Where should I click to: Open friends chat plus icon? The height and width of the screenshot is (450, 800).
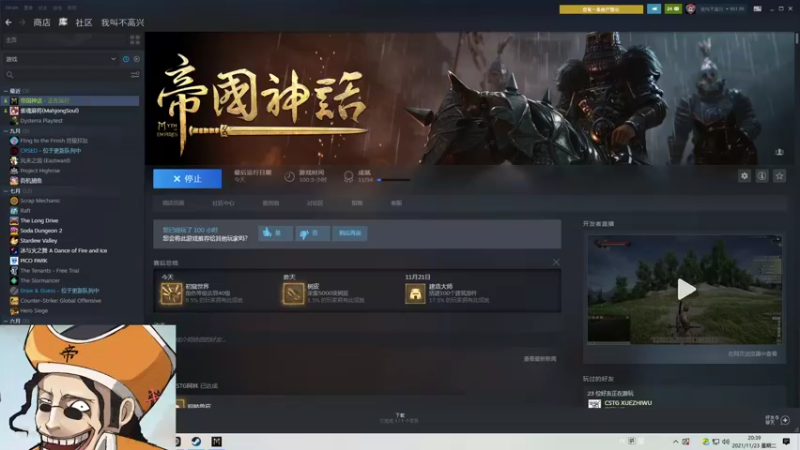point(785,420)
